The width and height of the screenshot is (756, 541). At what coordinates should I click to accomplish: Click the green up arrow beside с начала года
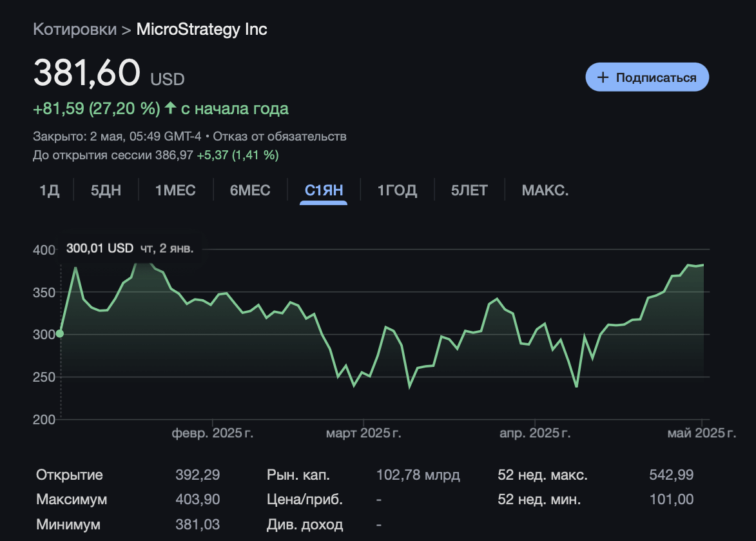coord(170,108)
